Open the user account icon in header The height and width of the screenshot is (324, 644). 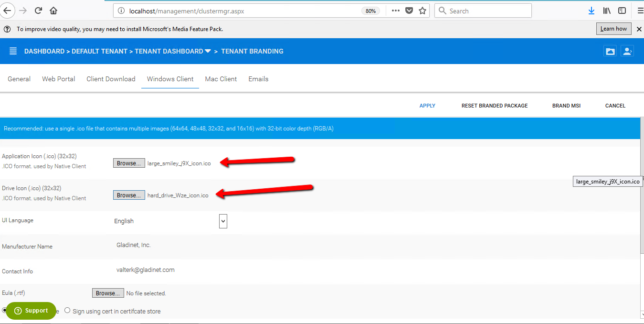point(627,51)
